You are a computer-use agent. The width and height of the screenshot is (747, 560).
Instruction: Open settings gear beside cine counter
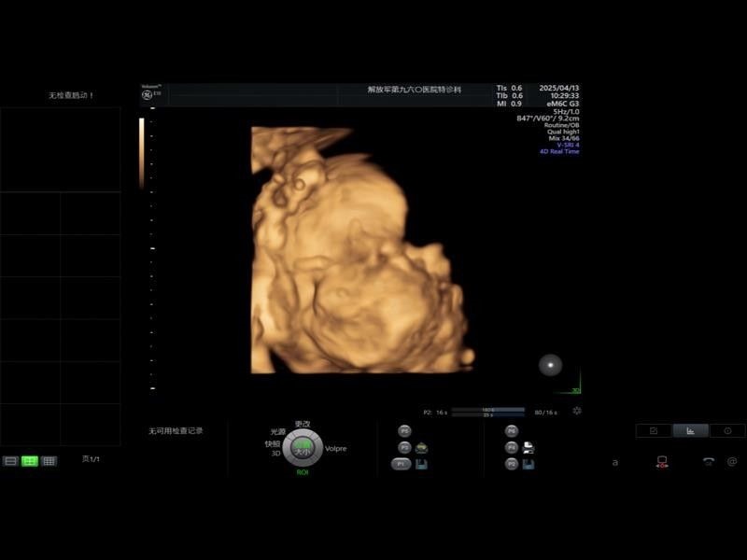[577, 411]
